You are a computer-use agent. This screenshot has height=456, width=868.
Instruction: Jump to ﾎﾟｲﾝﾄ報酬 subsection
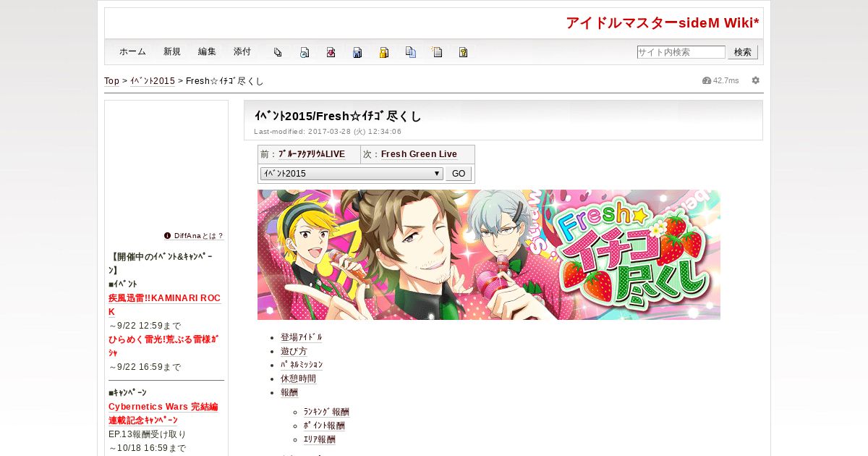point(324,426)
